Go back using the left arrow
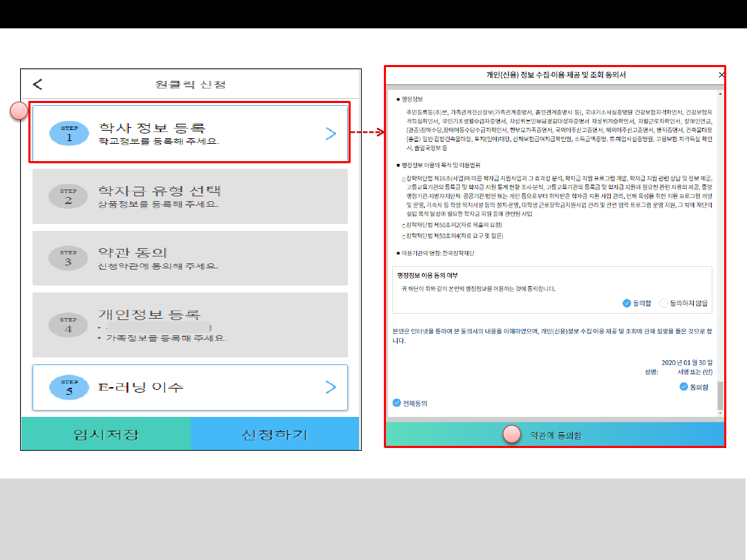747x560 pixels. pos(38,84)
